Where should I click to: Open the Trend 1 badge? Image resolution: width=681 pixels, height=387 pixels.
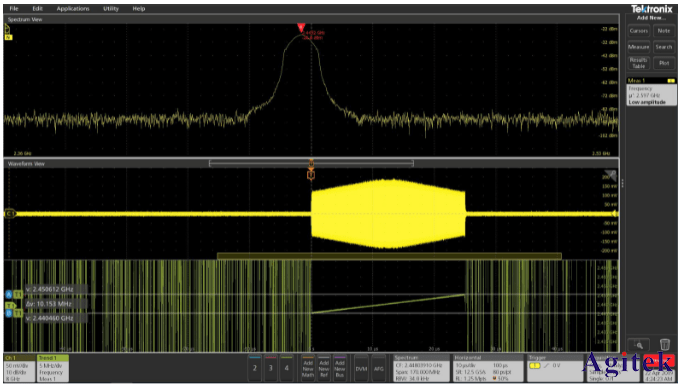coord(53,368)
